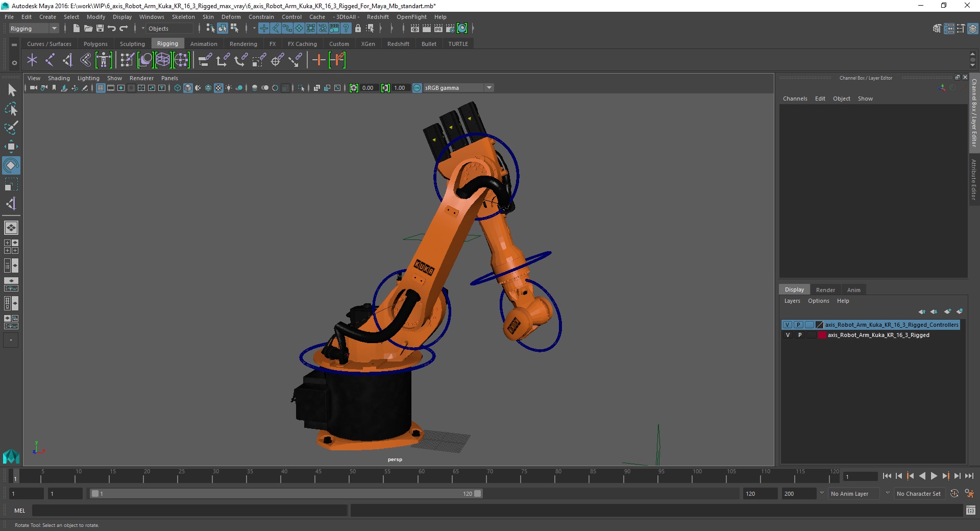The image size is (980, 531).
Task: Click the Undo arrow icon
Action: click(112, 29)
